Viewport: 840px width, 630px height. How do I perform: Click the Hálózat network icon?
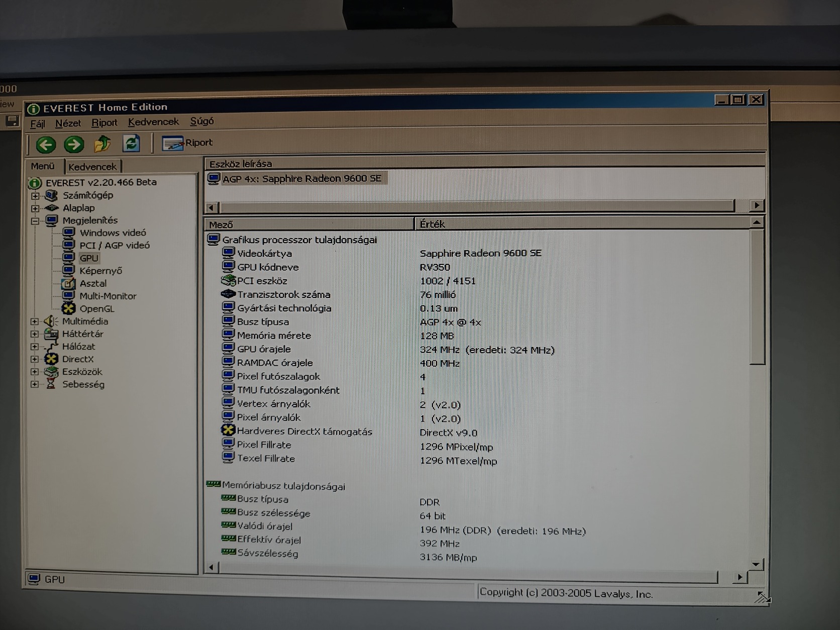51,347
